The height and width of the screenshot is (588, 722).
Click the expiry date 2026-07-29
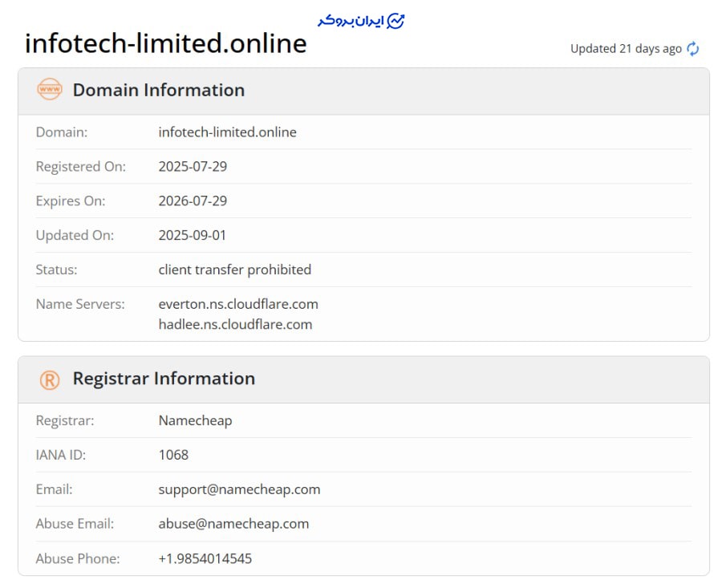click(x=193, y=201)
